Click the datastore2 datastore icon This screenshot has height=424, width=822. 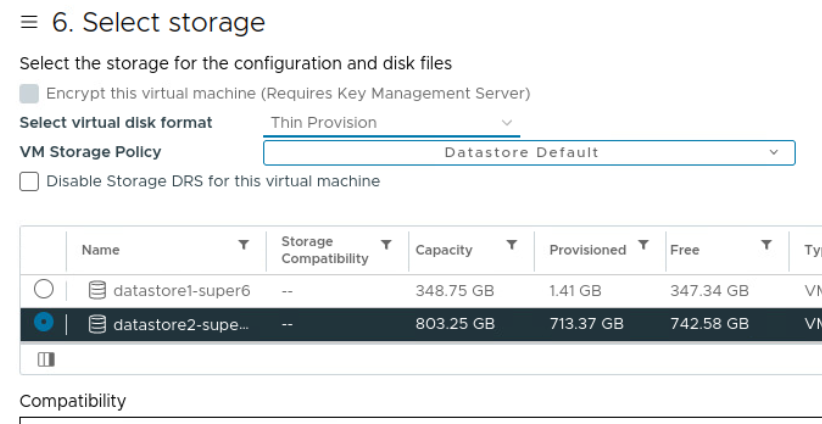[97, 323]
